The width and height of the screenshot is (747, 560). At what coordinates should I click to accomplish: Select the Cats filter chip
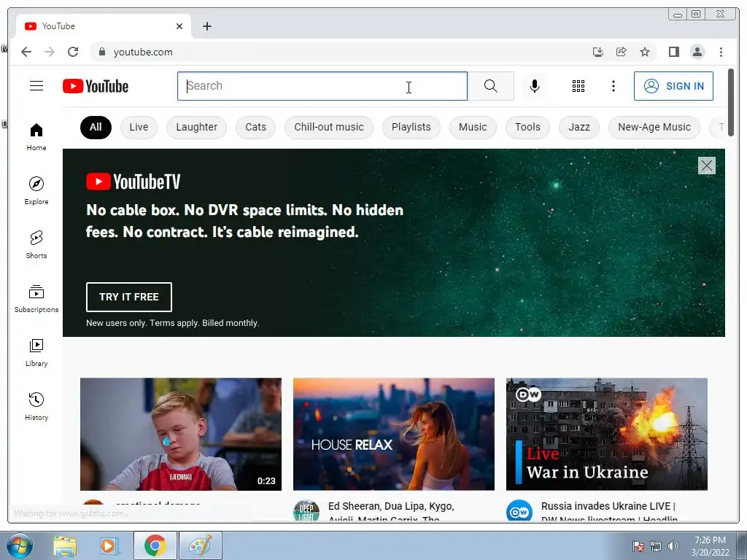tap(255, 127)
